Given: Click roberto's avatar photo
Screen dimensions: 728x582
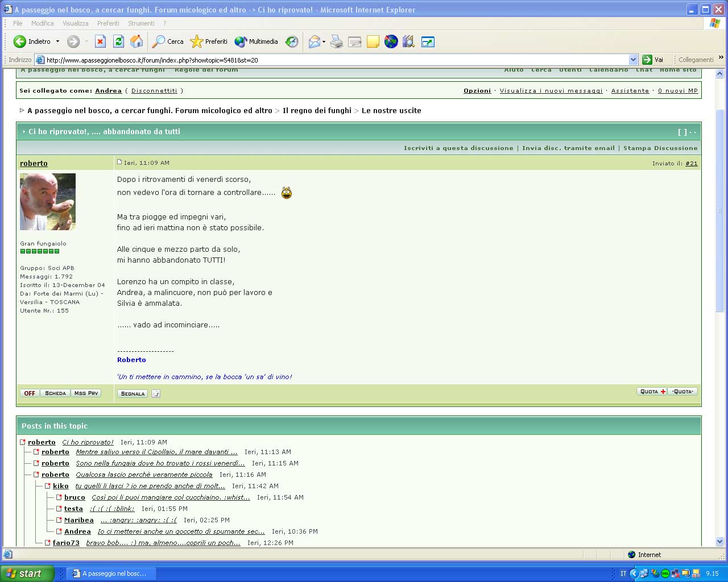Looking at the screenshot, I should pos(48,202).
